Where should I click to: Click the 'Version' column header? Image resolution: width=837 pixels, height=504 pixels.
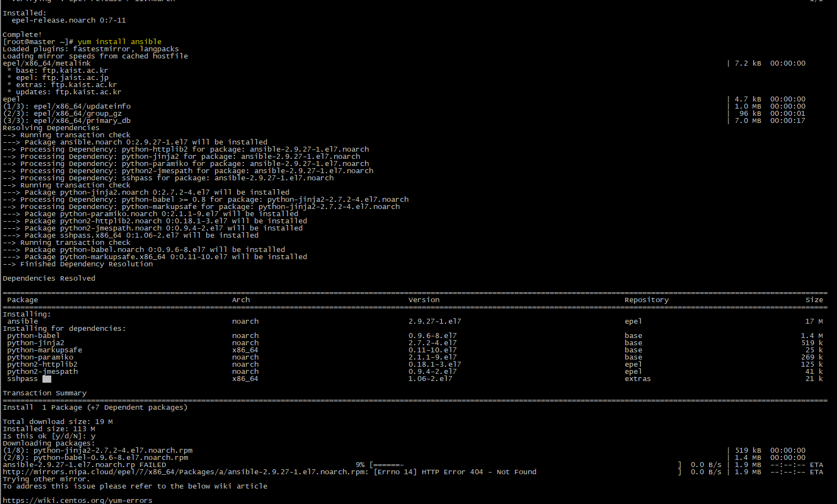pos(424,300)
